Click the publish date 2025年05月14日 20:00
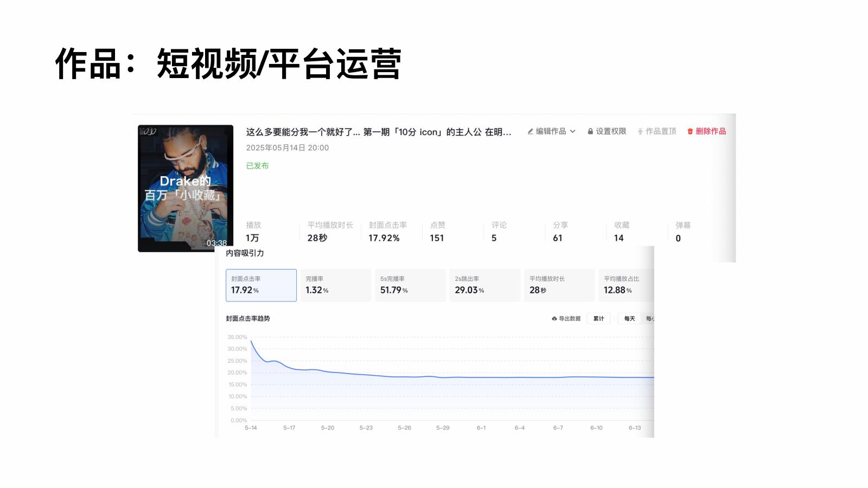 pos(288,147)
